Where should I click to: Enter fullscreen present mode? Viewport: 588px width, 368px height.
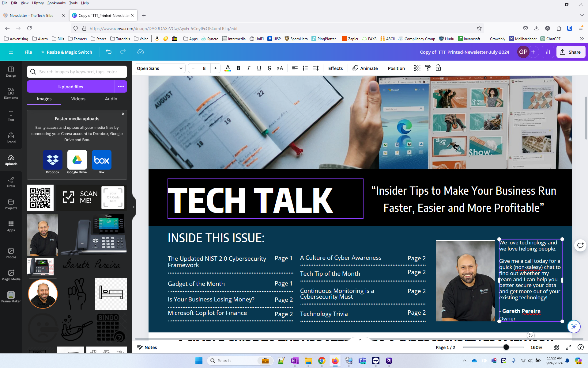point(568,347)
